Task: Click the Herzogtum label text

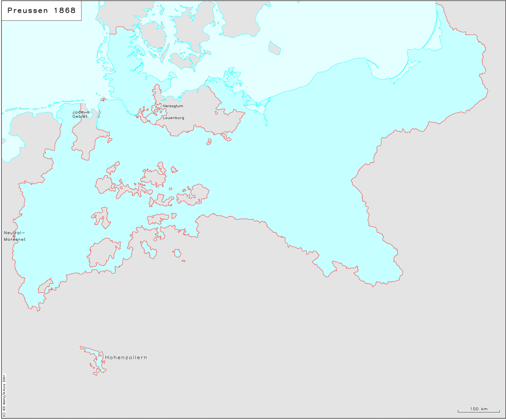Action: 173,106
